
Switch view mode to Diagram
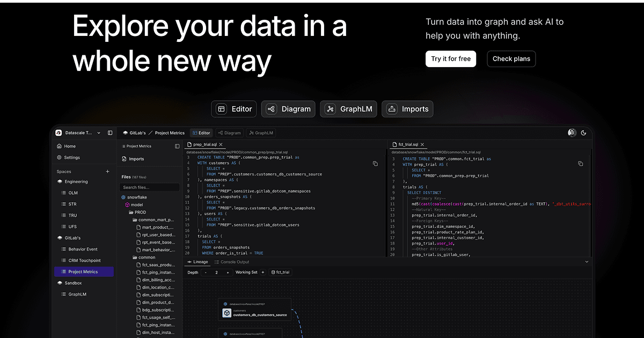(230, 133)
